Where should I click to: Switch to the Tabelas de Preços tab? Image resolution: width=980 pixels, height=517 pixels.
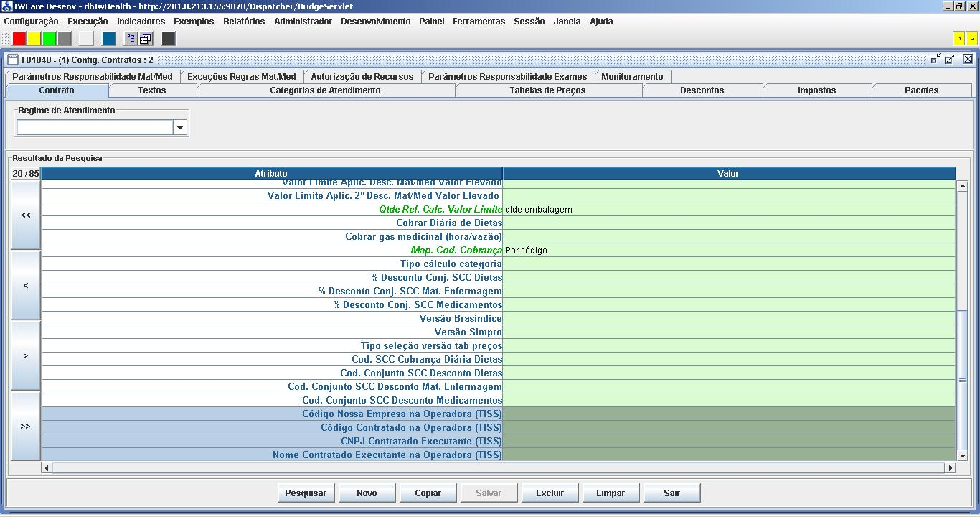547,90
